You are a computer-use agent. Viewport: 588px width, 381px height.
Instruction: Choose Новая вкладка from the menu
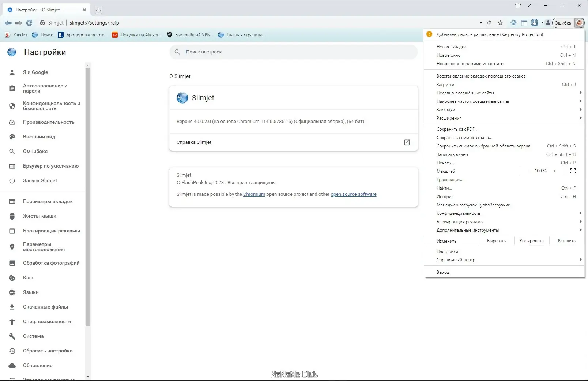[451, 46]
